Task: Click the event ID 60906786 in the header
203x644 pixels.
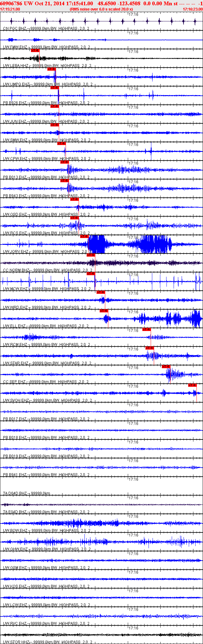Action: [x=11, y=3]
